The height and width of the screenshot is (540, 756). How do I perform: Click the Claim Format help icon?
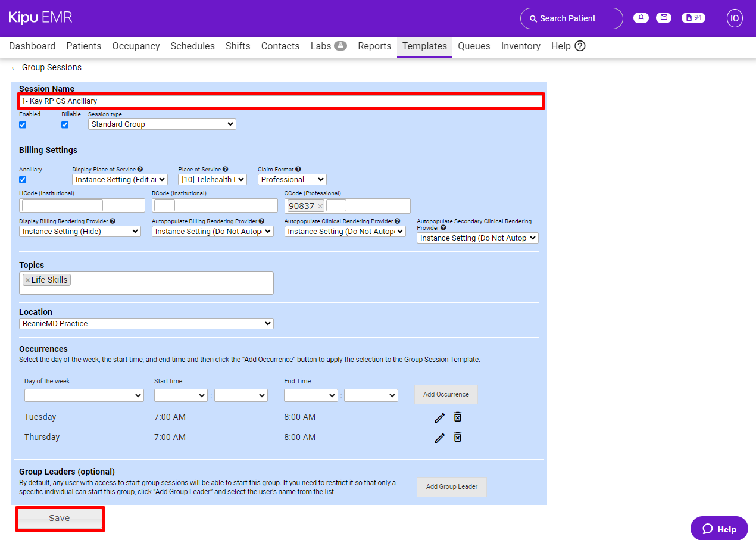point(298,170)
